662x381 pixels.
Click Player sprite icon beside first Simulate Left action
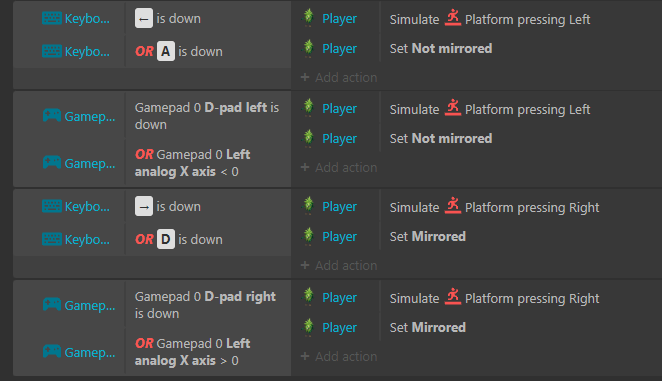309,18
